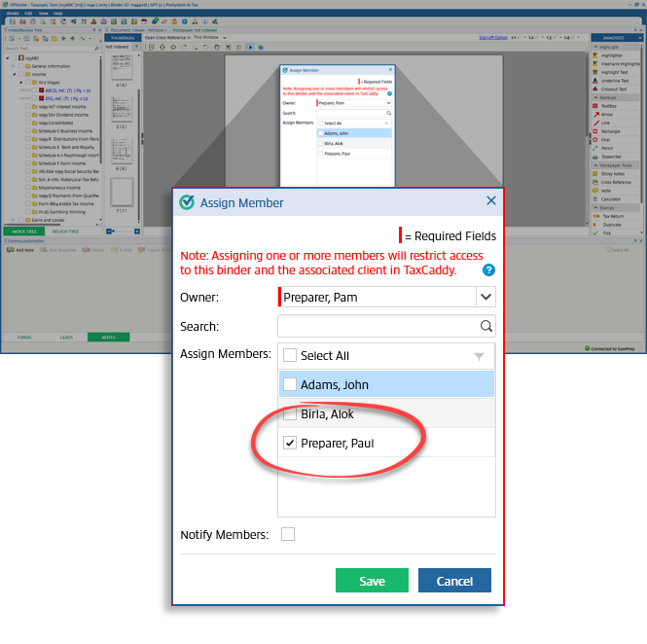Switch to the Forms tab
647x644 pixels.
[x=24, y=338]
